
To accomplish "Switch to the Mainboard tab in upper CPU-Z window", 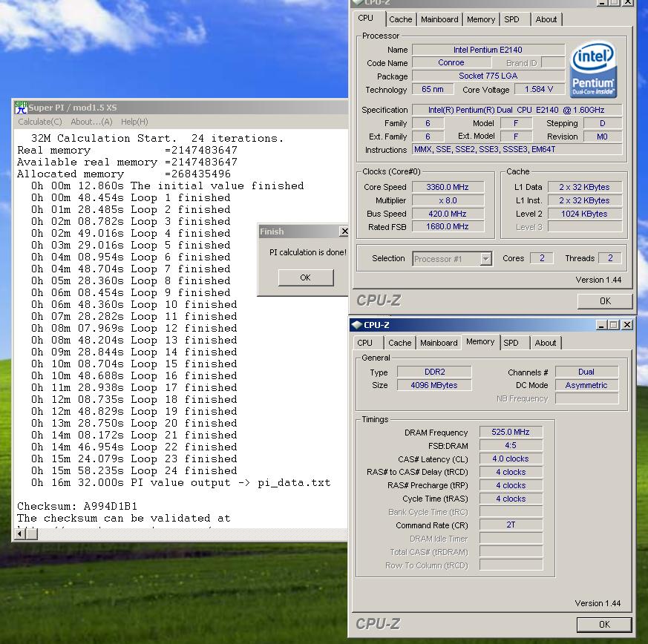I will [439, 19].
